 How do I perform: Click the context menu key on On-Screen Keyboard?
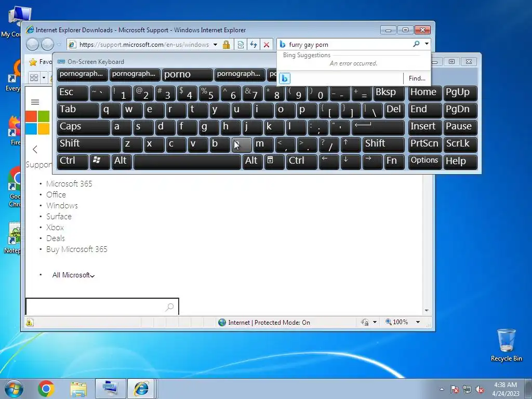tap(274, 161)
